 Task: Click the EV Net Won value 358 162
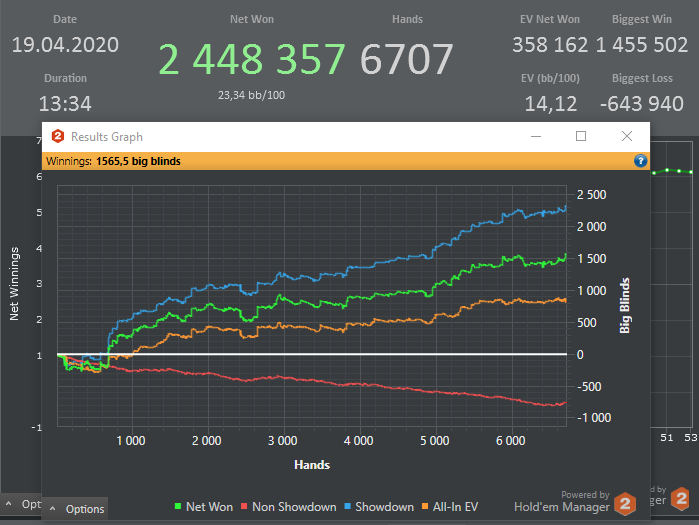click(x=550, y=45)
